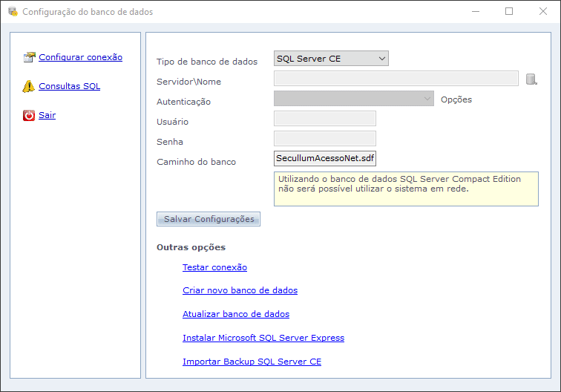Image resolution: width=561 pixels, height=392 pixels.
Task: Click the Configurar conexão icon in sidebar
Action: (x=29, y=57)
